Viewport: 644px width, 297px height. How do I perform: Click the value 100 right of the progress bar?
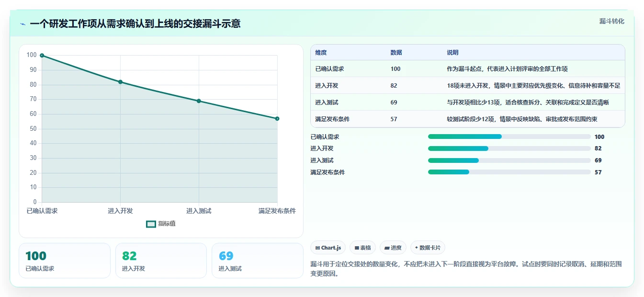tap(599, 137)
